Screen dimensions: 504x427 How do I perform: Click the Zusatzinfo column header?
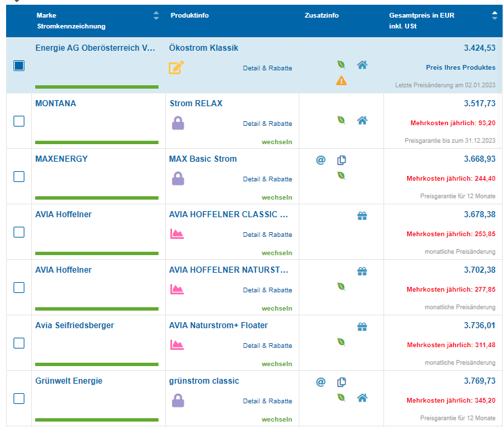322,16
